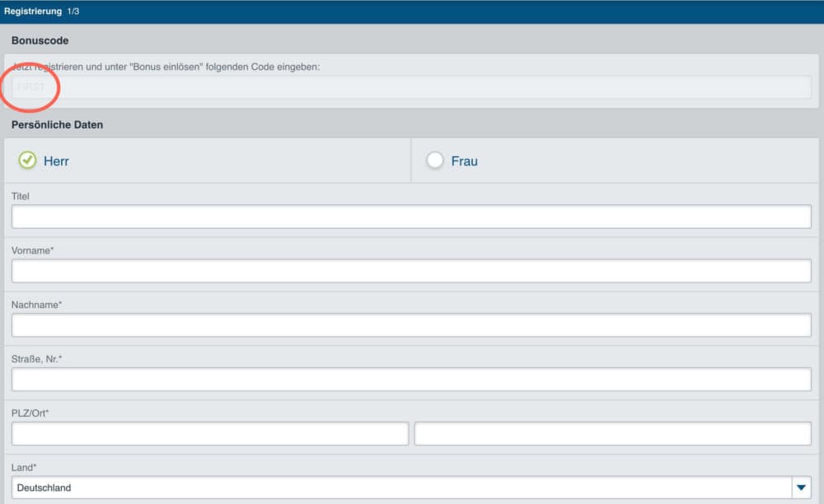824x504 pixels.
Task: Focus the Straße, Nr. input field
Action: point(411,380)
